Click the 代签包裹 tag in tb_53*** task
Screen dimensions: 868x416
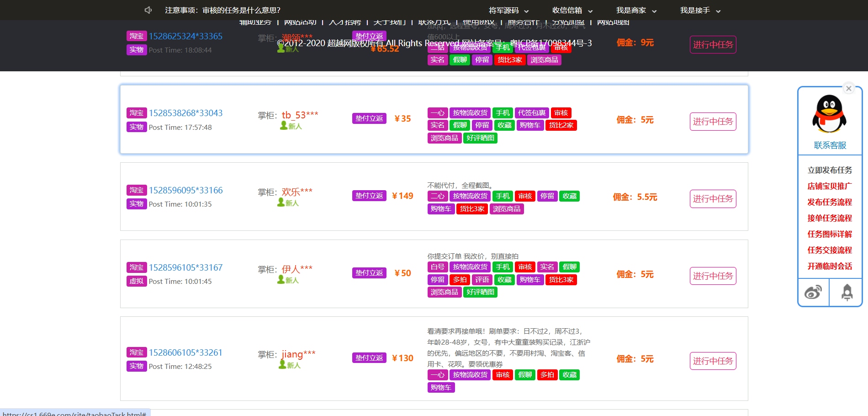coord(532,113)
